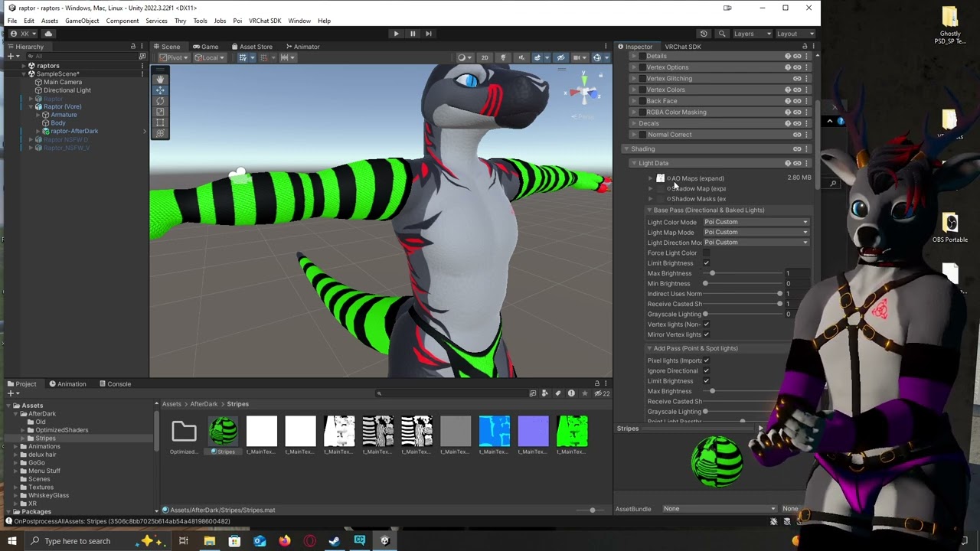This screenshot has height=551, width=980.
Task: Toggle Vertex lights checkbox
Action: pyautogui.click(x=706, y=324)
